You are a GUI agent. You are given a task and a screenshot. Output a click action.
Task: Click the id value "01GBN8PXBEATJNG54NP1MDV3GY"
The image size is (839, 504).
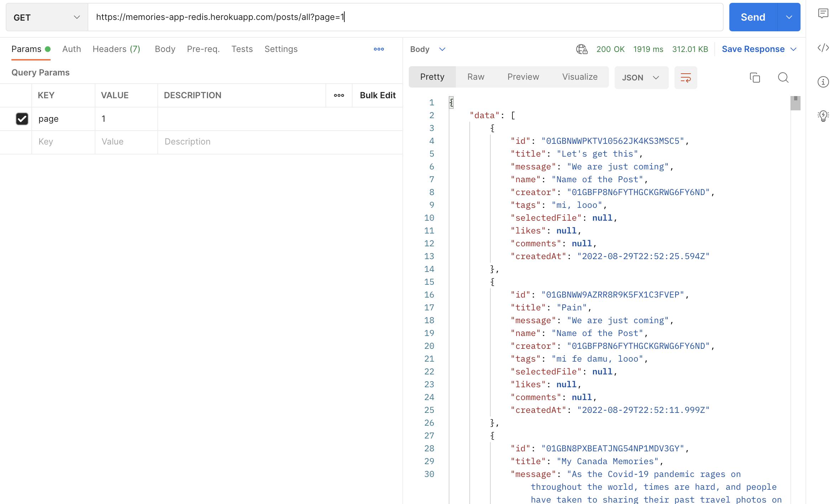(613, 448)
